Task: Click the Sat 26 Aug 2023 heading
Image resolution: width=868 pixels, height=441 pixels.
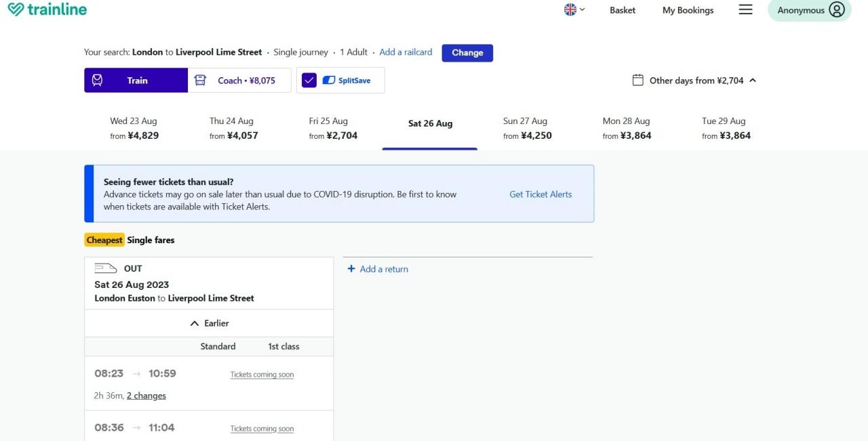Action: [132, 285]
